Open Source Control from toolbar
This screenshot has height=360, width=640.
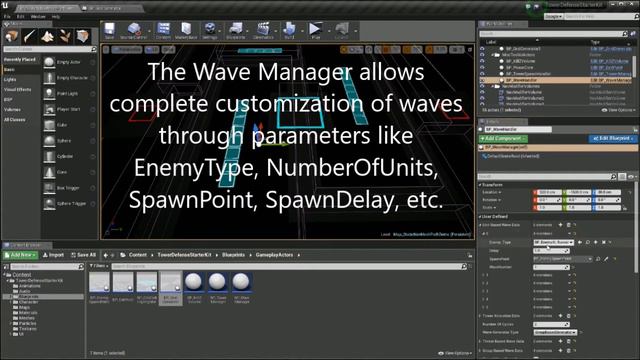tap(133, 30)
